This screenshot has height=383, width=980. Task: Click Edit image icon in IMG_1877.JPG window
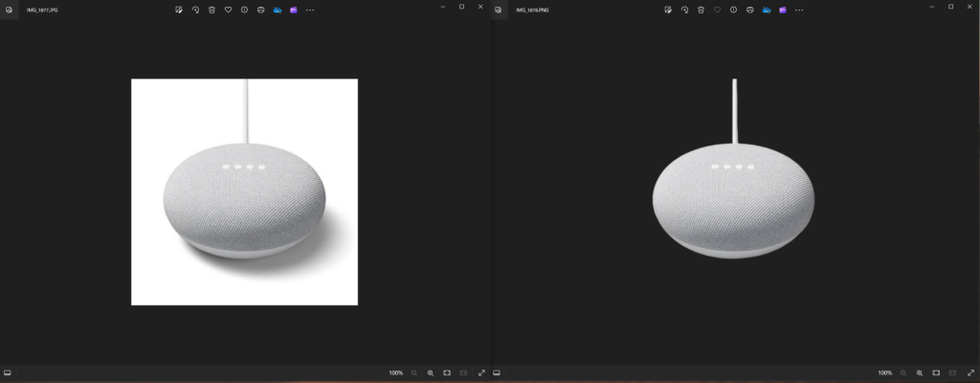[x=179, y=10]
